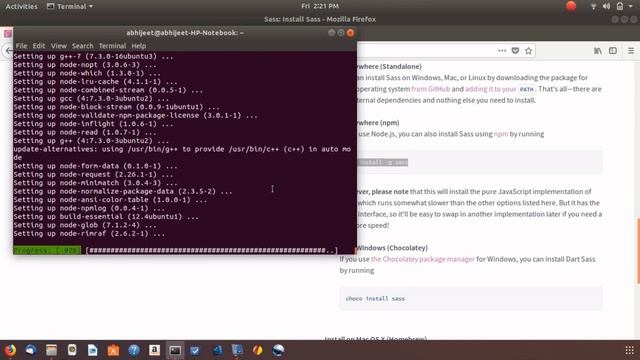Open Firefox page actions three-dots menu
The image size is (640, 360).
coord(502,51)
